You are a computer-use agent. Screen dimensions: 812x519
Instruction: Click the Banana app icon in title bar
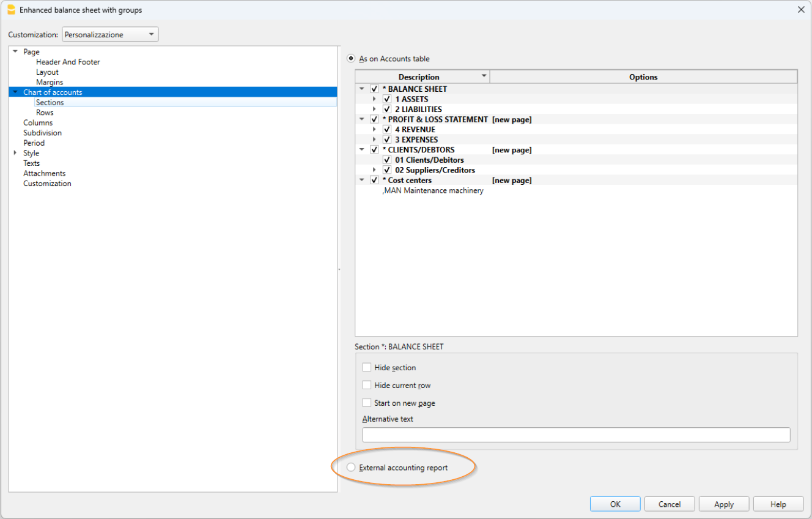[x=11, y=10]
